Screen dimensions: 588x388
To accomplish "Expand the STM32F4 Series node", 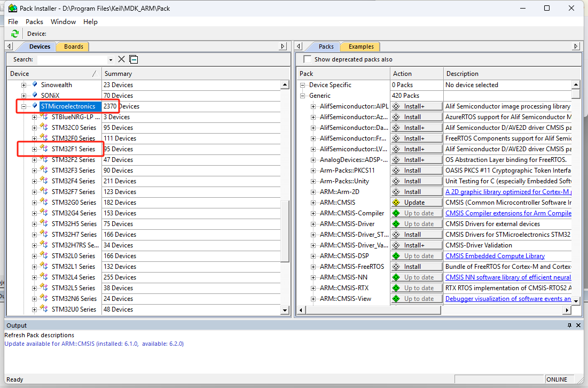I will pyautogui.click(x=34, y=181).
